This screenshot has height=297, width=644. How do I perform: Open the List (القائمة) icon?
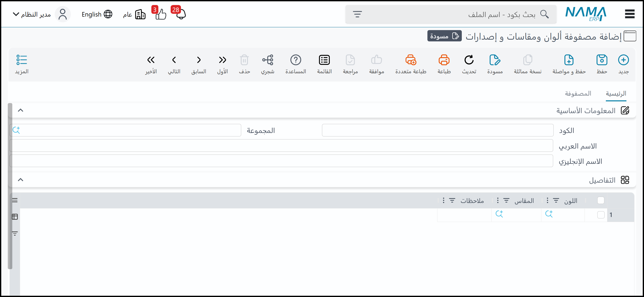(x=324, y=60)
